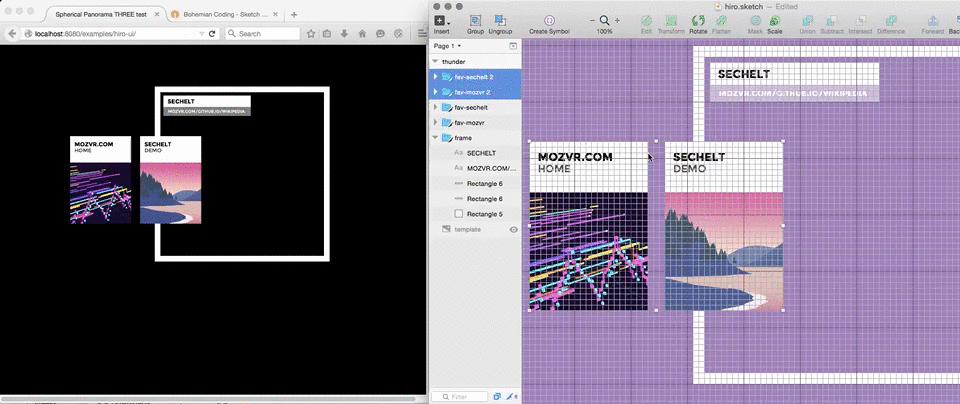
Task: Bookmark this page with the star icon
Action: pyautogui.click(x=310, y=33)
